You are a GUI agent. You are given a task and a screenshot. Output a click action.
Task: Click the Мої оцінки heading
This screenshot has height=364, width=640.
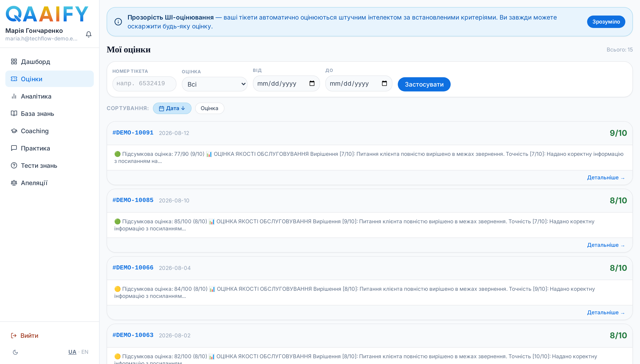click(129, 49)
